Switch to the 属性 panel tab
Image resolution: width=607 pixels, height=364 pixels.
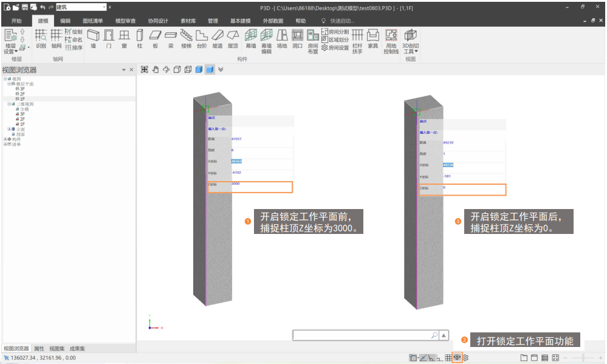tap(39, 349)
